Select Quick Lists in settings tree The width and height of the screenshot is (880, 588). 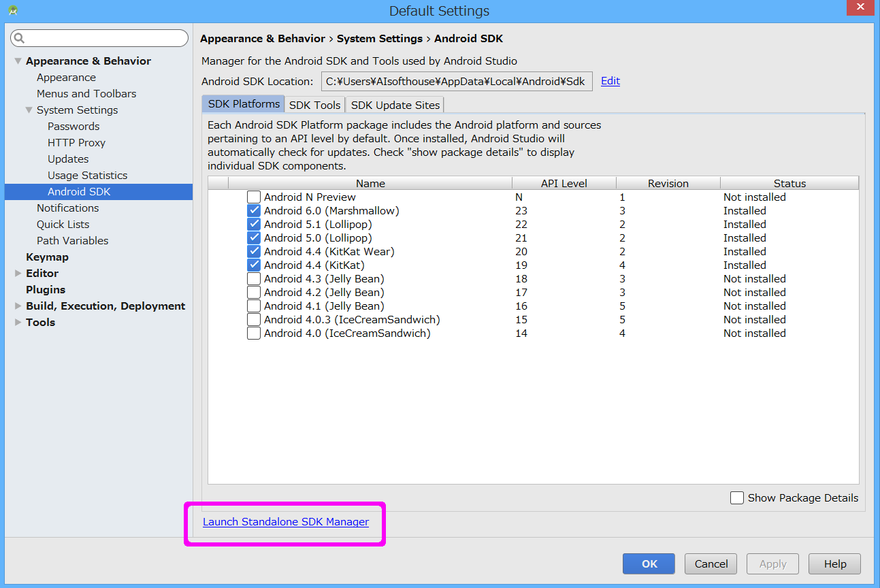point(63,225)
